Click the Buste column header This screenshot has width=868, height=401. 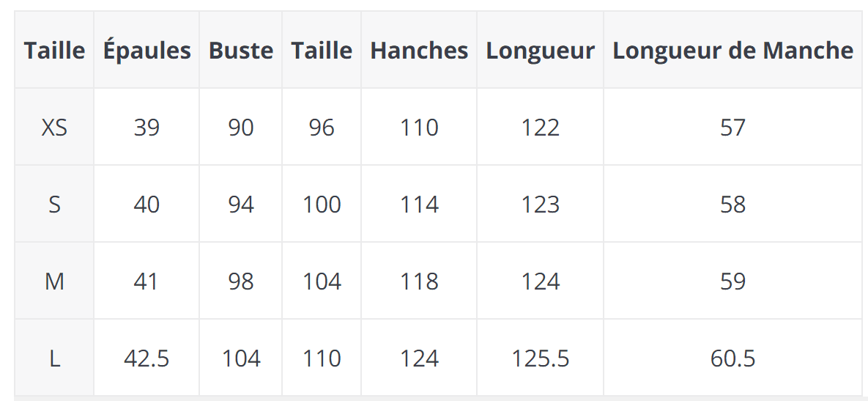coord(240,51)
